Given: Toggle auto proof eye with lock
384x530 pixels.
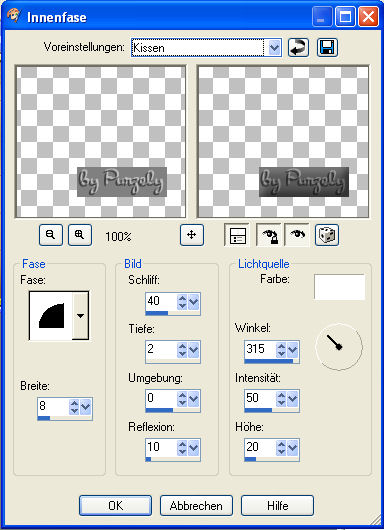Looking at the screenshot, I should [x=268, y=235].
